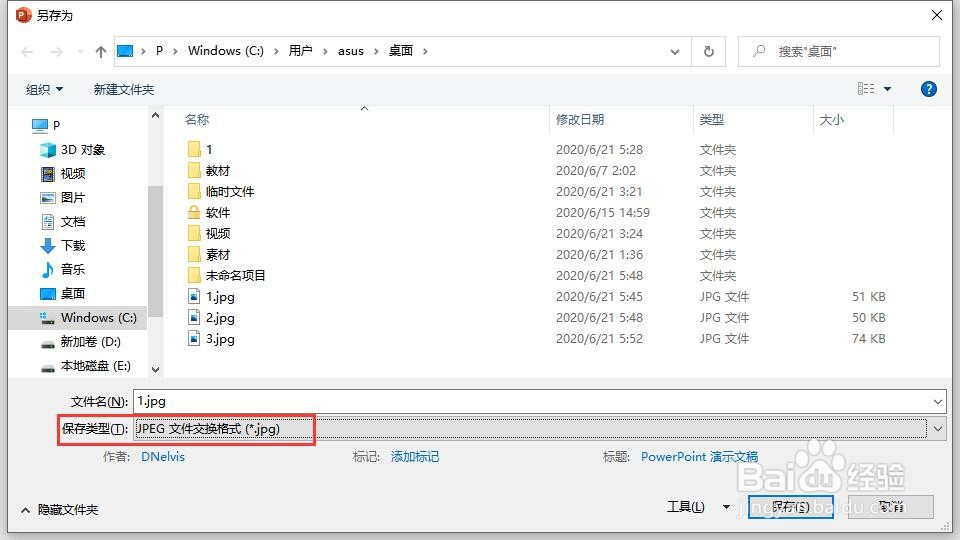Click the locked folder icon of 软件

click(194, 212)
